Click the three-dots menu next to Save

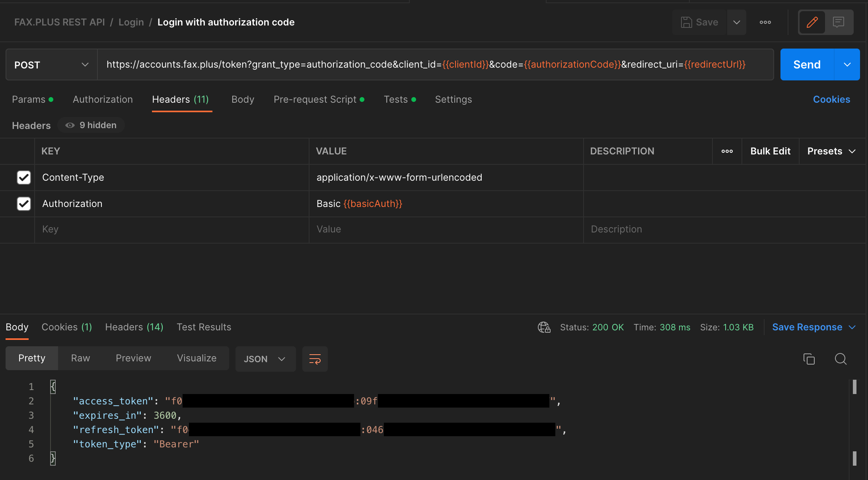click(x=765, y=22)
